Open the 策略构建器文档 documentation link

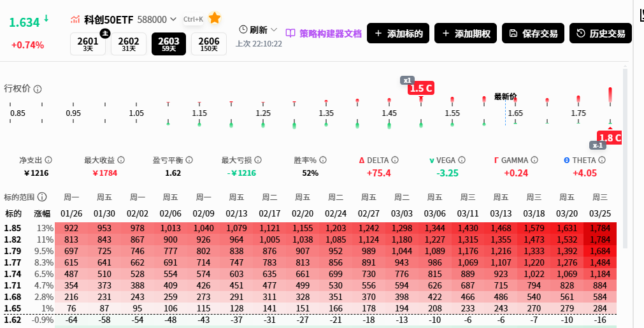(x=323, y=34)
